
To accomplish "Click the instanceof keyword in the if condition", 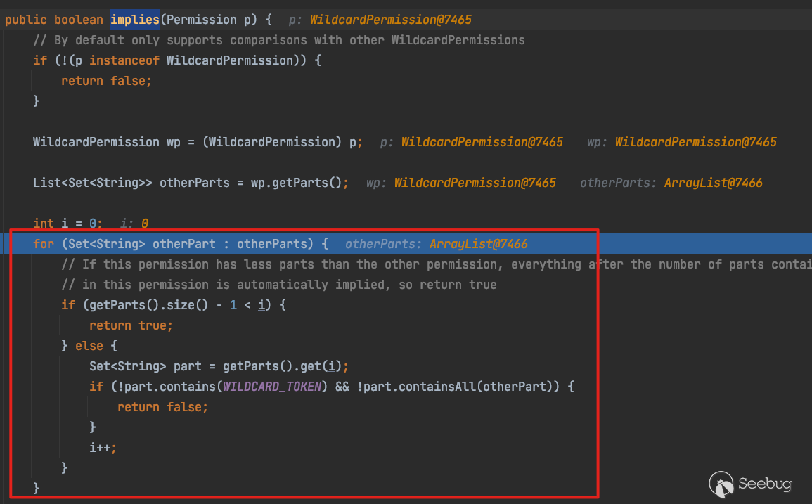I will (124, 60).
